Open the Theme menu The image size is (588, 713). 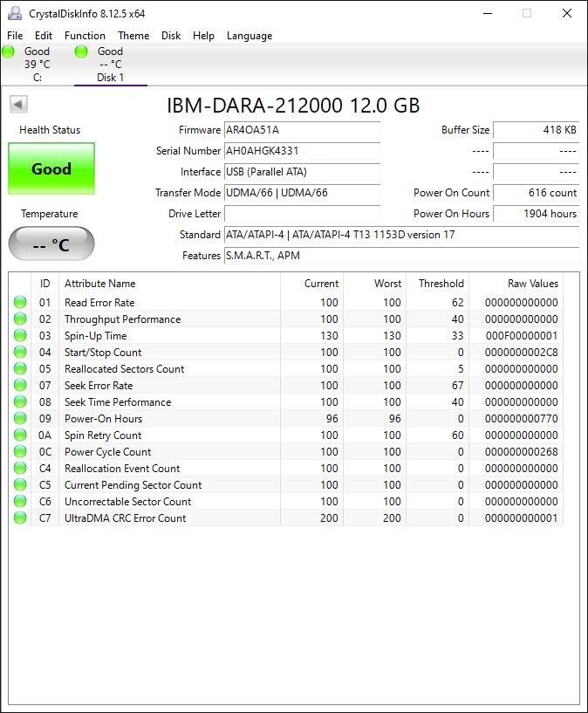tap(133, 36)
